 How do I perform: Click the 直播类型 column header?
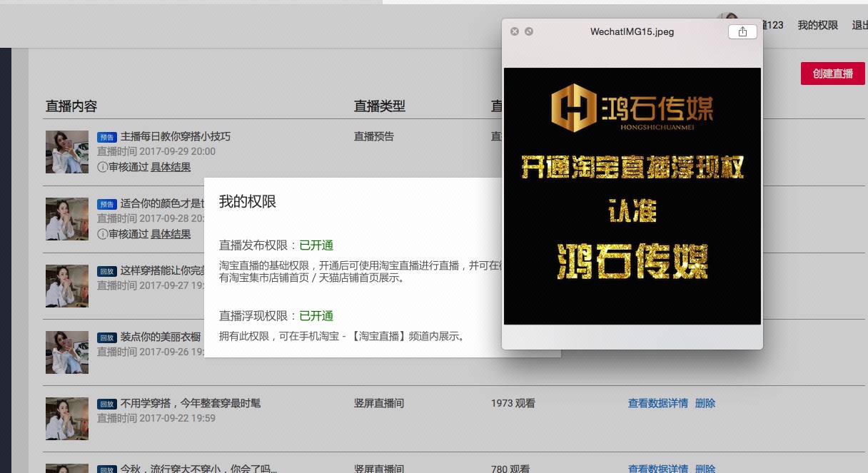click(379, 106)
